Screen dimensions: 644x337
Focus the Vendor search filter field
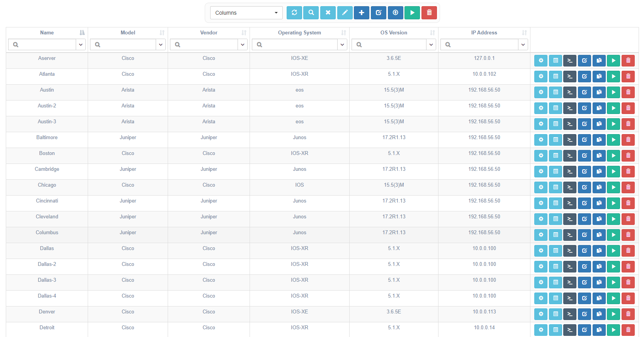click(204, 45)
